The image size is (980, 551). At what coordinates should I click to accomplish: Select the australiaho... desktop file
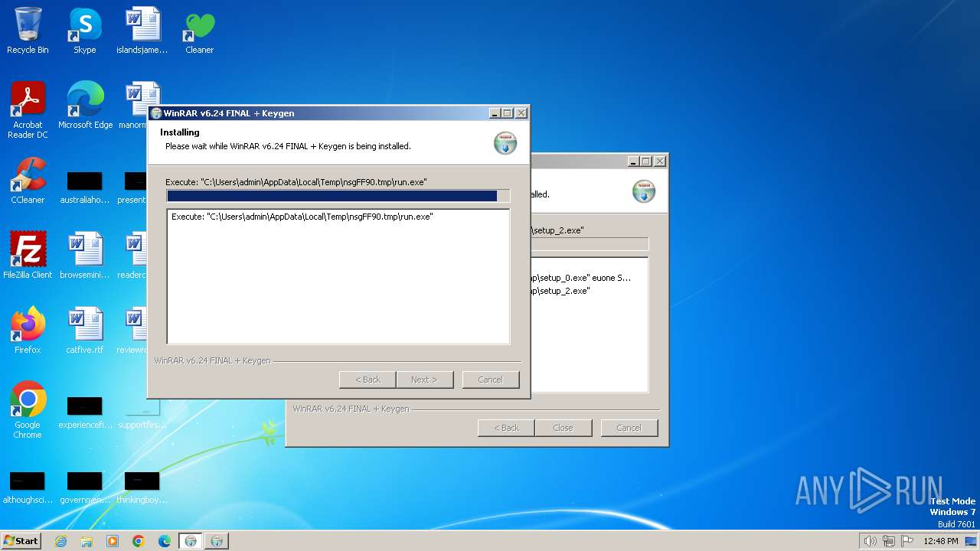(x=84, y=188)
